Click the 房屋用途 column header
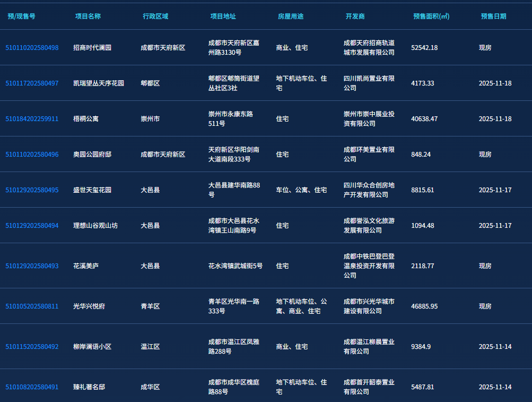Screen dimensions: 532x402 291,16
